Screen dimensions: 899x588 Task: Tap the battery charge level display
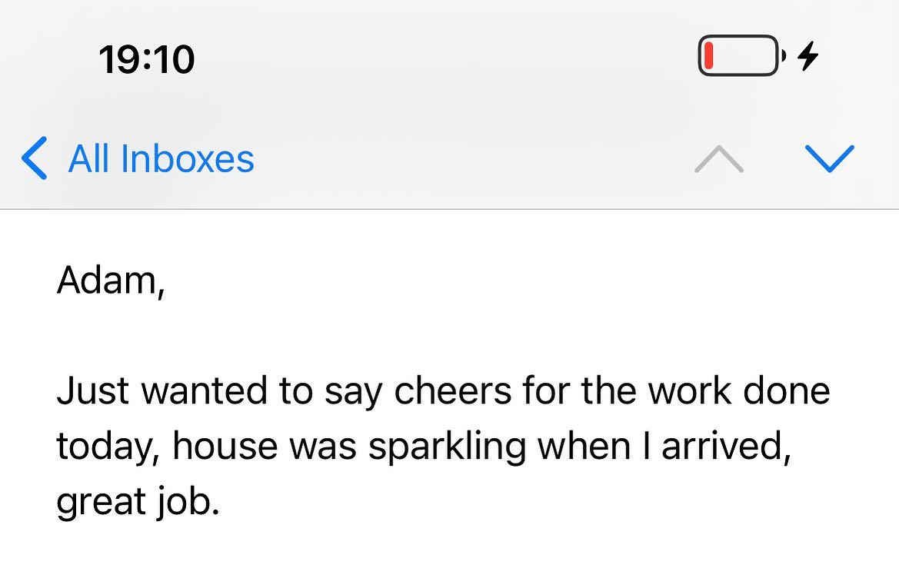click(737, 55)
